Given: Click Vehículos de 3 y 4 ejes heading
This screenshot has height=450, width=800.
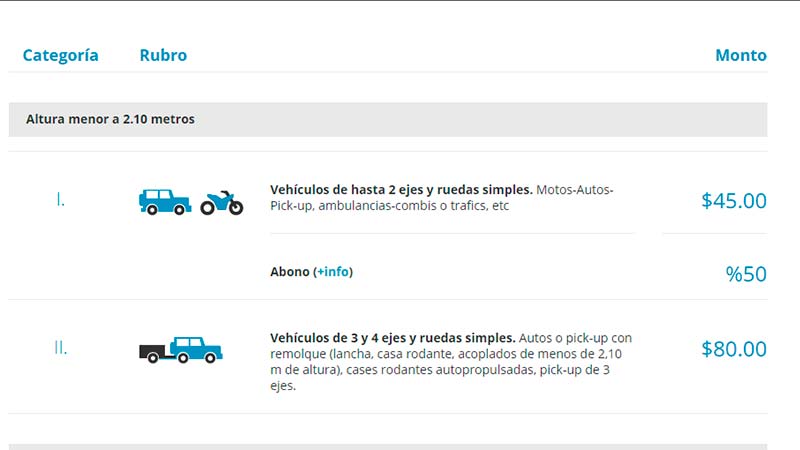Looking at the screenshot, I should [392, 338].
